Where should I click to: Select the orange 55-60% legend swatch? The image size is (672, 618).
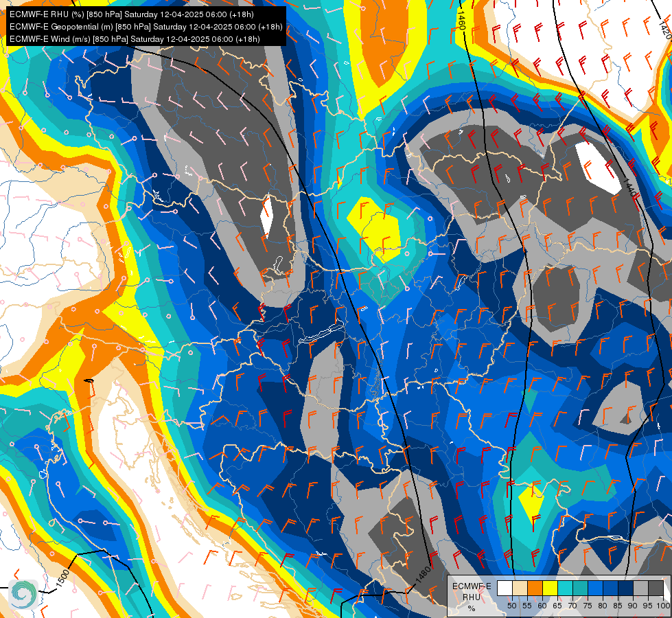(535, 588)
